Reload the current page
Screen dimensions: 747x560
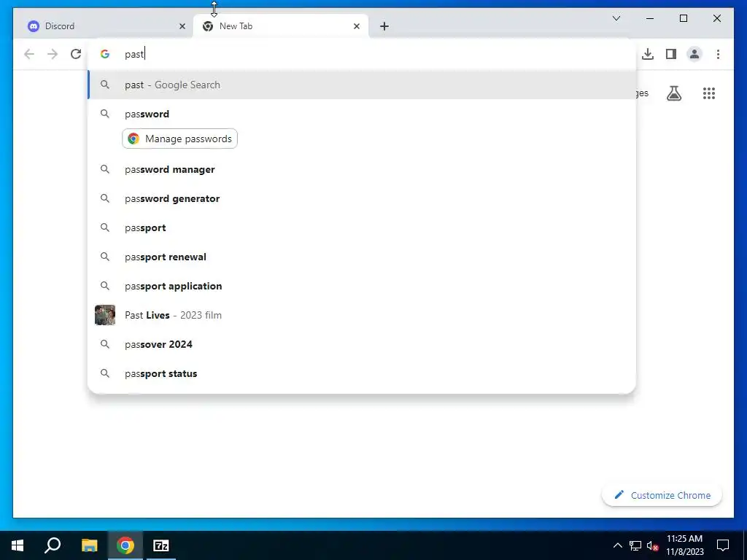click(76, 54)
